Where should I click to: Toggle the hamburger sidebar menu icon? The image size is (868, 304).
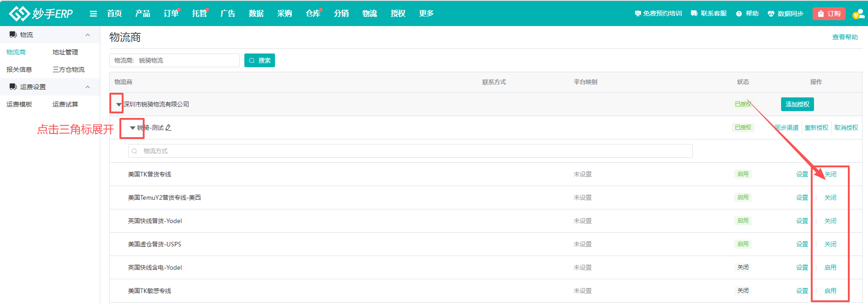point(93,14)
